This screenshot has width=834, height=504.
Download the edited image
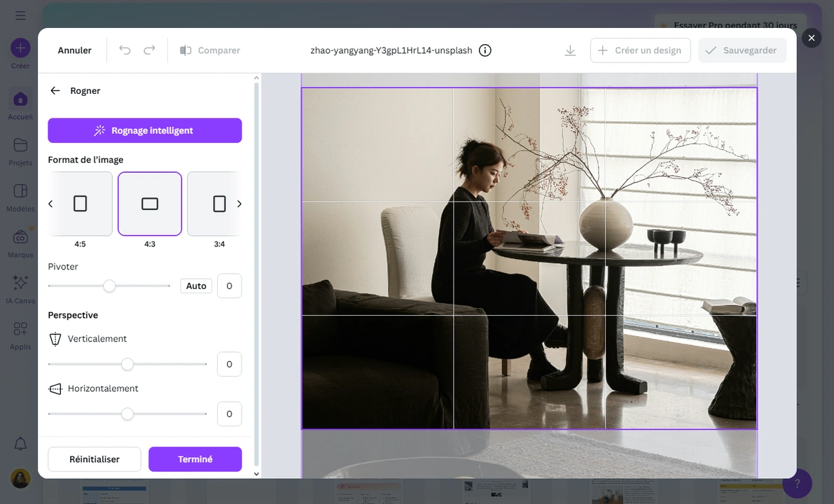click(x=570, y=50)
